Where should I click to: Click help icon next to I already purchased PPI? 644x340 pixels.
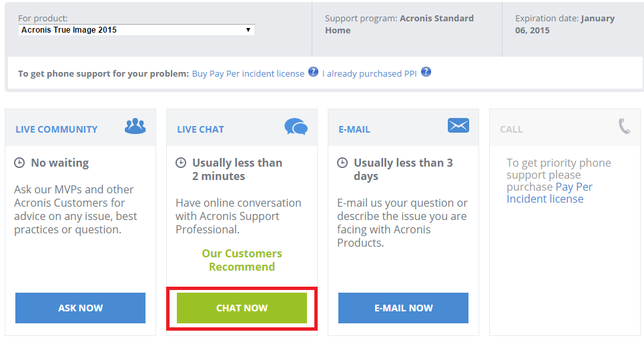click(426, 72)
